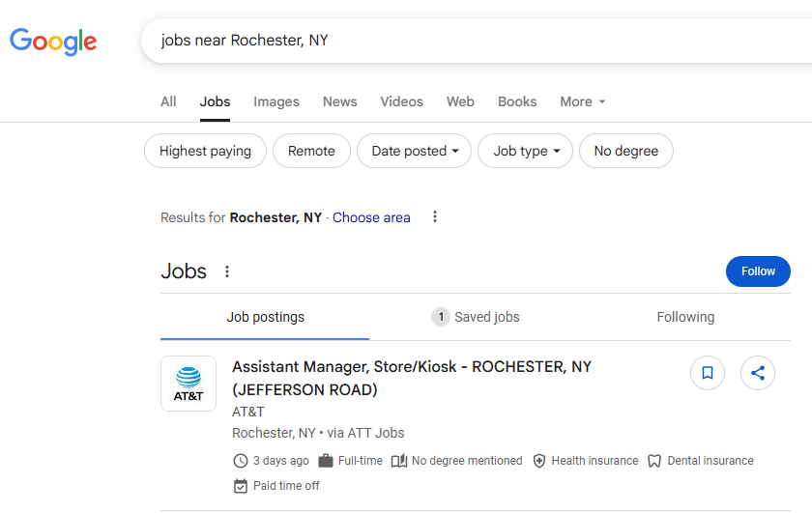Image resolution: width=812 pixels, height=513 pixels.
Task: Click the Google logo
Action: [53, 42]
